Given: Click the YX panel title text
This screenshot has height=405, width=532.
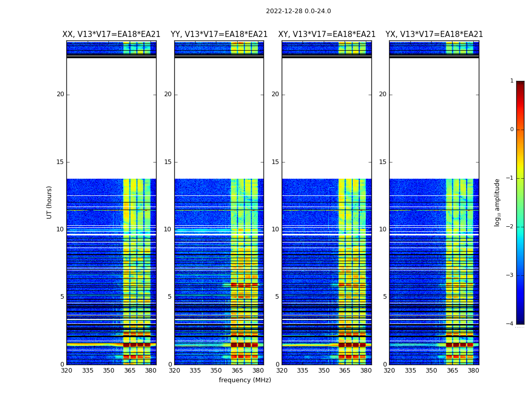Looking at the screenshot, I should [x=434, y=34].
